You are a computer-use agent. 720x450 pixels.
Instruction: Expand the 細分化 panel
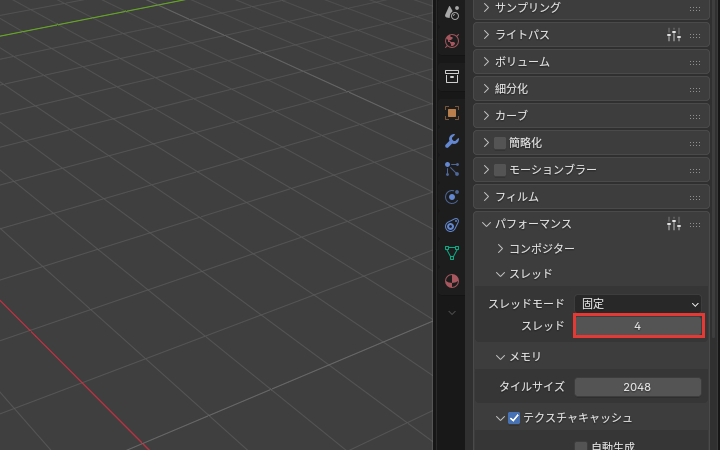tap(486, 89)
